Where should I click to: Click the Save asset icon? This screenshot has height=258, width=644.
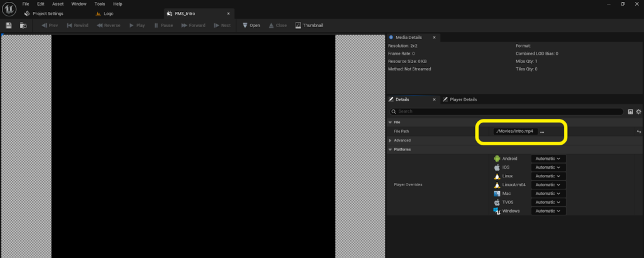tap(9, 25)
